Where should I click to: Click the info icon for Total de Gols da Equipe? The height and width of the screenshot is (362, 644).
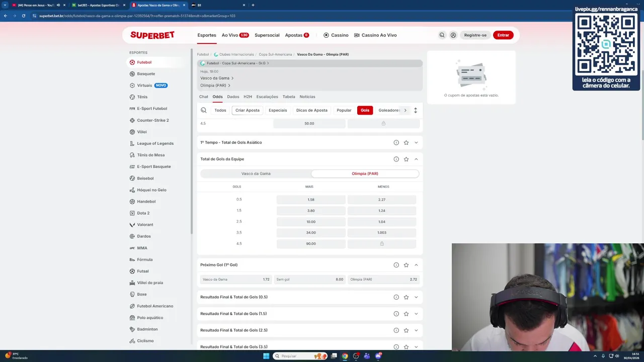pyautogui.click(x=396, y=159)
